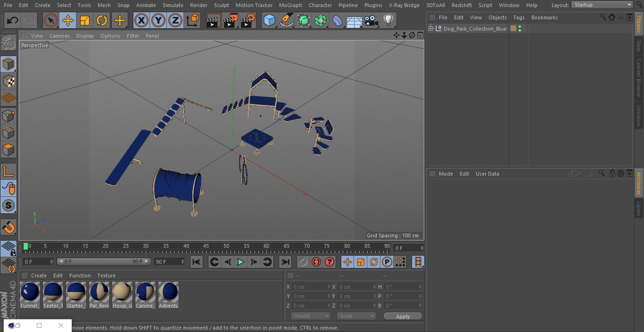
Task: Open the Attributes Mode menu
Action: [446, 174]
